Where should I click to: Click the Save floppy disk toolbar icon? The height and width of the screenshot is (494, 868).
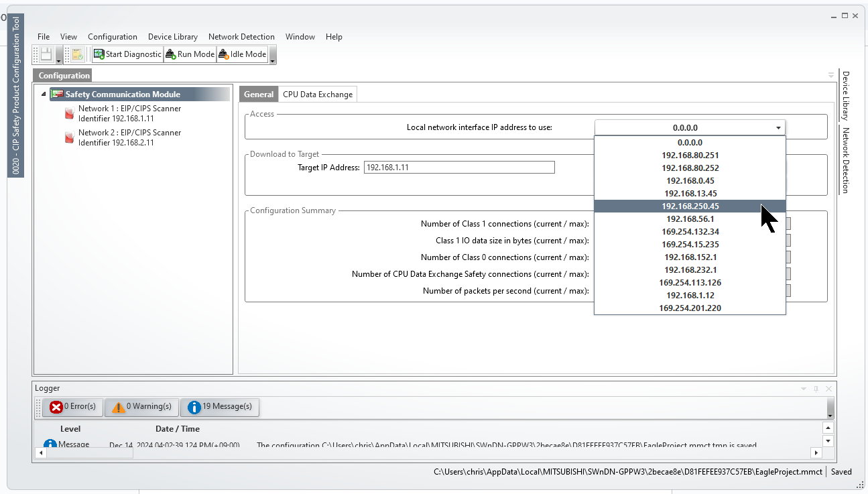(46, 54)
